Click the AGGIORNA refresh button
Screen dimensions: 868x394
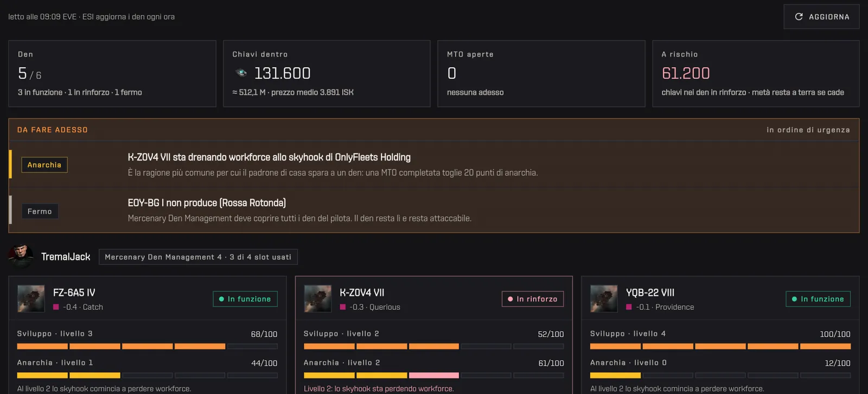pos(821,17)
